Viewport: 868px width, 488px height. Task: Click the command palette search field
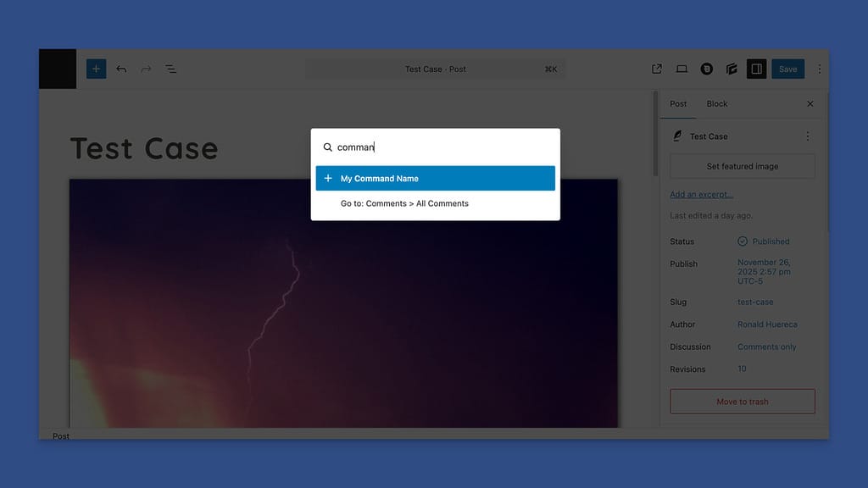click(441, 147)
